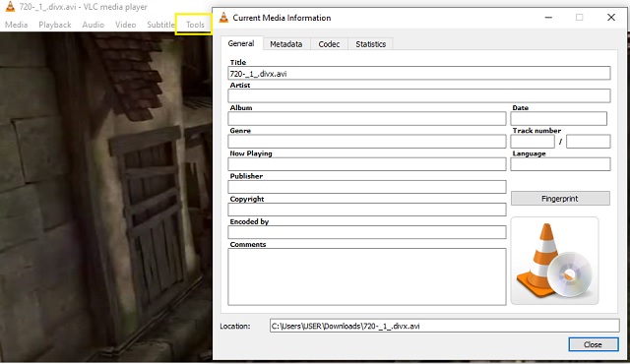
Task: Click into the Title field
Action: pyautogui.click(x=419, y=74)
